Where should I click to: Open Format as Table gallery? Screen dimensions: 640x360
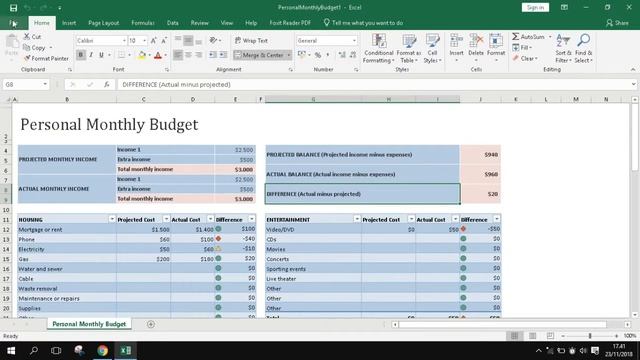tap(409, 49)
